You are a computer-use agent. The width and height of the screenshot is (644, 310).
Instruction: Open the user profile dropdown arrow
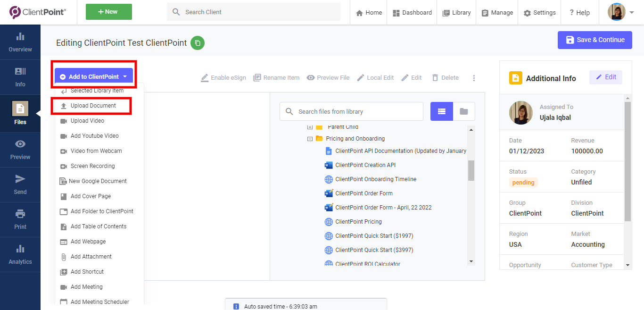(x=632, y=13)
